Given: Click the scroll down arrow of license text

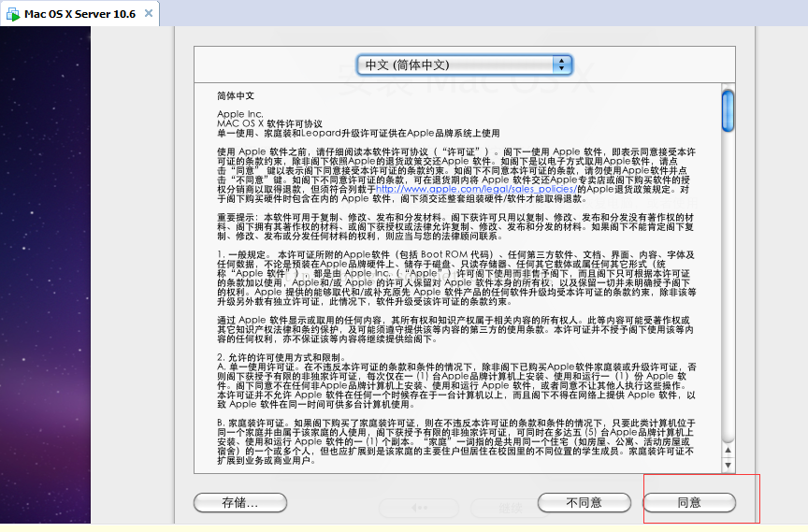Looking at the screenshot, I should (728, 465).
